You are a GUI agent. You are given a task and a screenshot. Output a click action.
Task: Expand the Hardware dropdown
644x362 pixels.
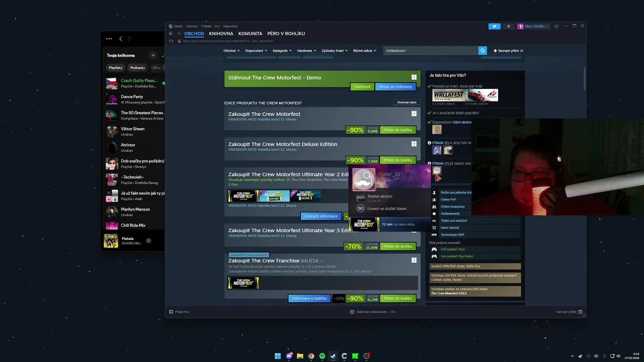[x=306, y=50]
